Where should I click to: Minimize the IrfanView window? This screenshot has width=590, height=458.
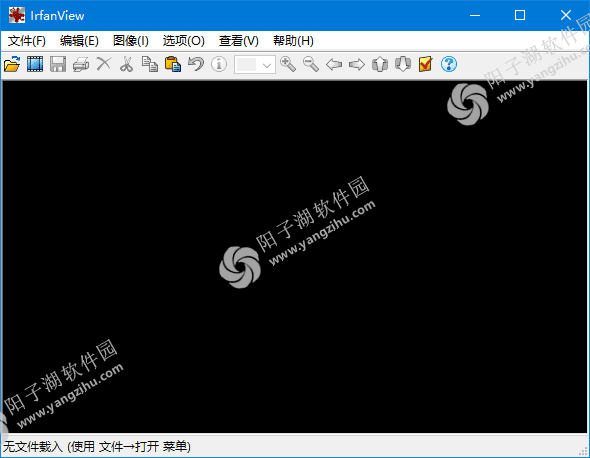(x=475, y=15)
